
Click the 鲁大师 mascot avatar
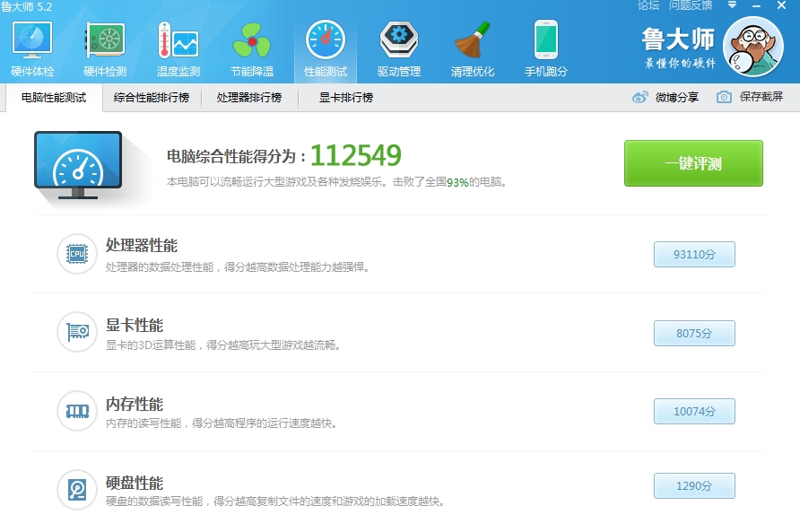[753, 47]
